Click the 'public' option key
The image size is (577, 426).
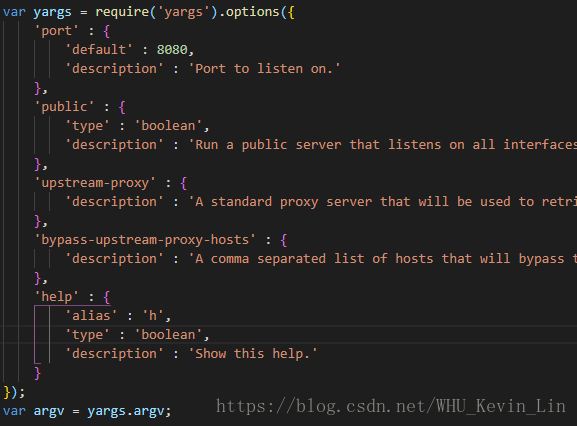64,107
